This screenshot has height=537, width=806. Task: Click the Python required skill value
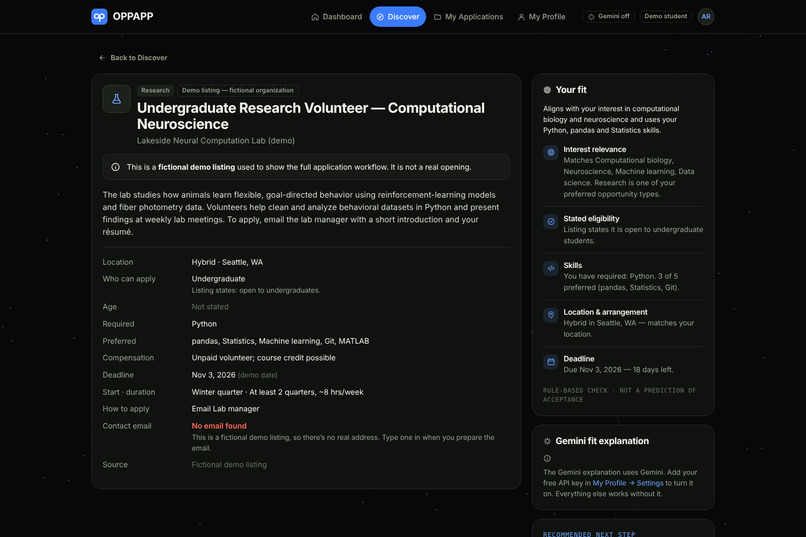(x=204, y=324)
